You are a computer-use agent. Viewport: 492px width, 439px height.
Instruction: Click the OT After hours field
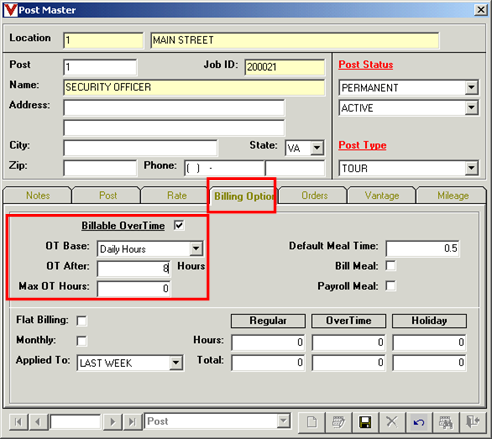pos(134,269)
